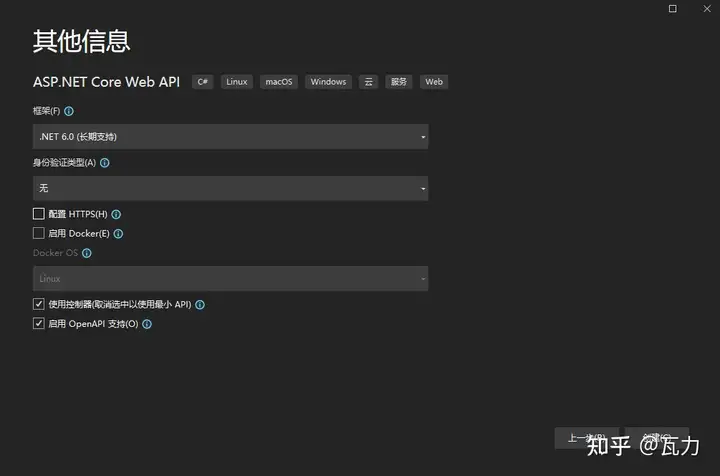
Task: Click the ASP.NET Core Web API title
Action: pyautogui.click(x=107, y=82)
